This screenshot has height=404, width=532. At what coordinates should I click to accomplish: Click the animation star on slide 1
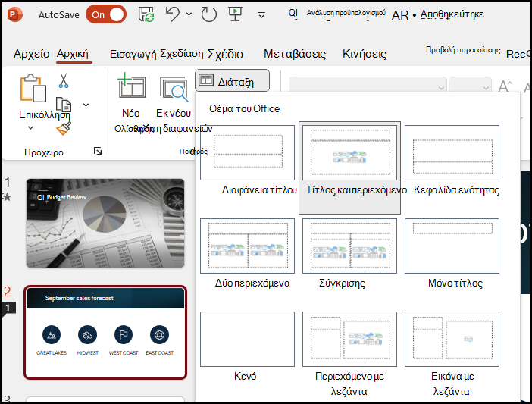[x=7, y=197]
